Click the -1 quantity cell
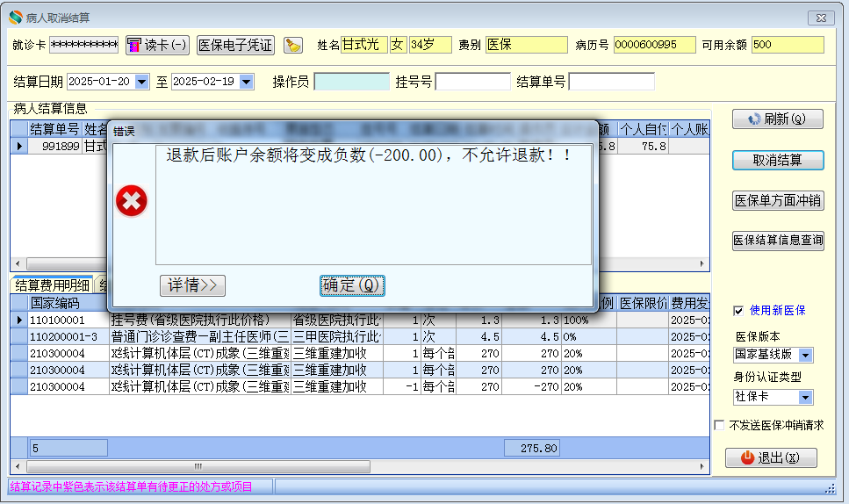The height and width of the screenshot is (504, 849). [x=402, y=387]
